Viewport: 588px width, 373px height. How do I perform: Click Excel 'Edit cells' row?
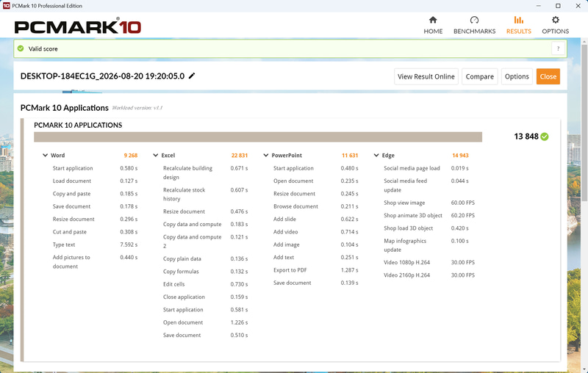click(x=205, y=284)
